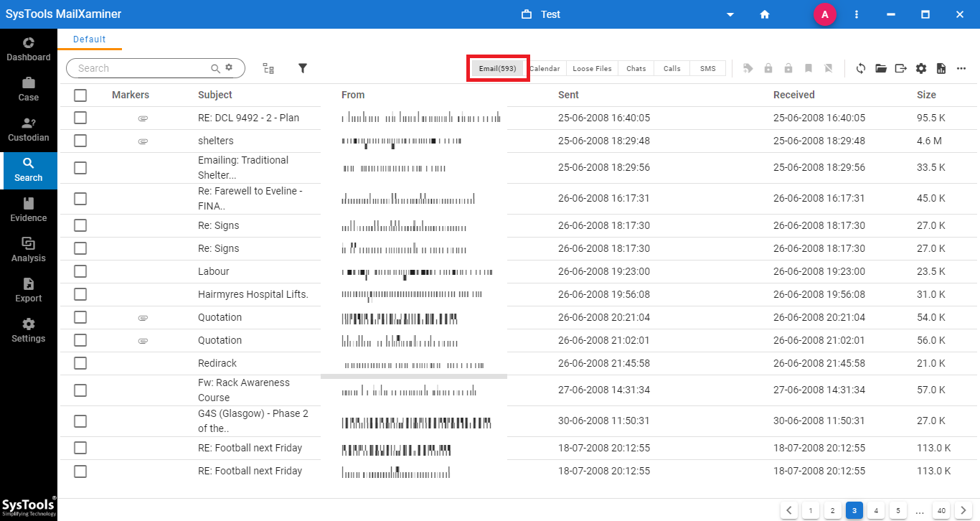This screenshot has height=521, width=980.
Task: Click the open folder toolbar icon
Action: point(881,68)
